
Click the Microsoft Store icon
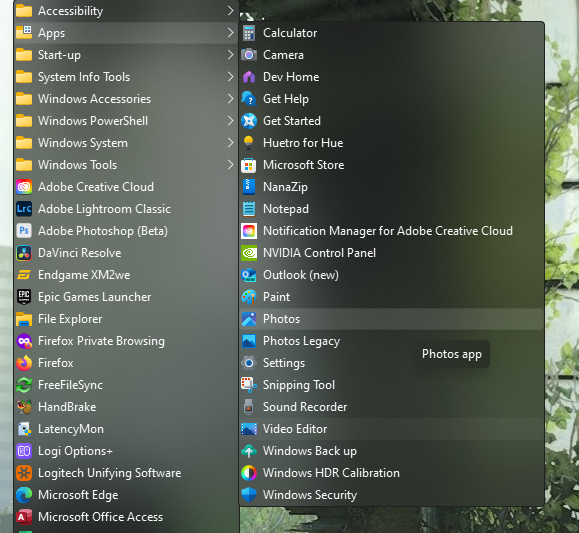tap(249, 165)
